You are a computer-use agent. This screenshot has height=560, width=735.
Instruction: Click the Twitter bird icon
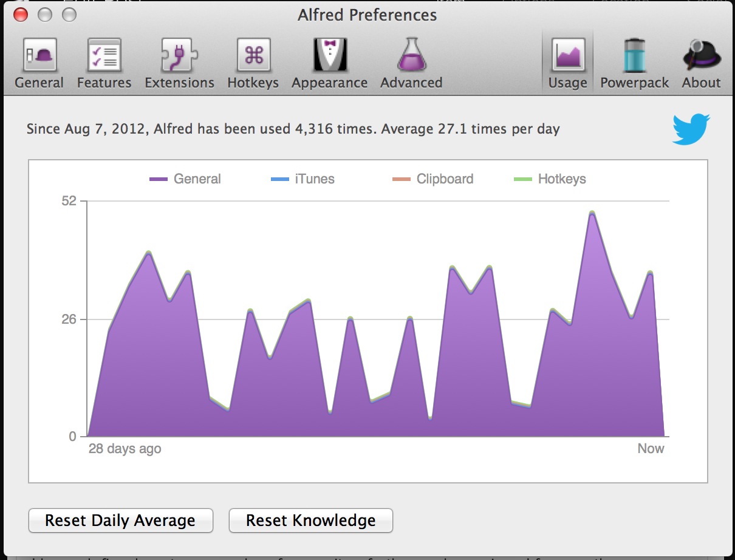[691, 129]
